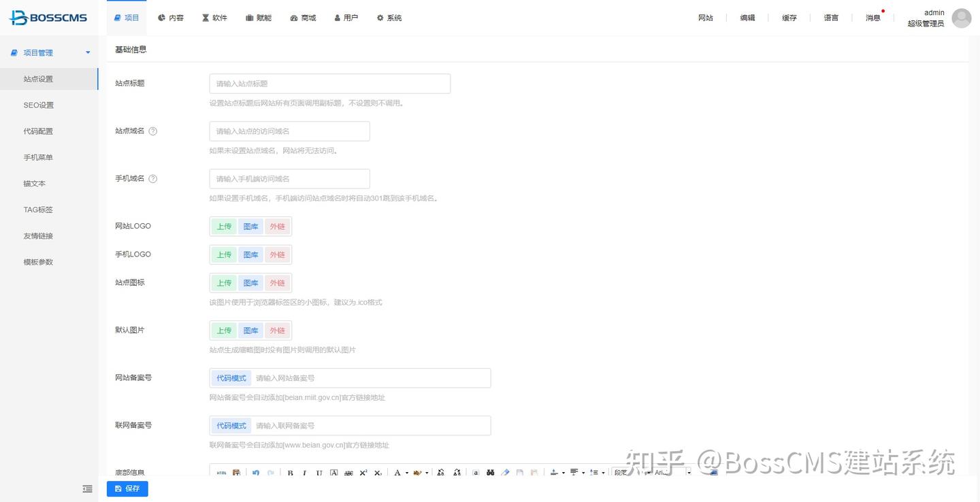Apply italic formatting in the editor
Screen dimensions: 980x502
pyautogui.click(x=304, y=472)
